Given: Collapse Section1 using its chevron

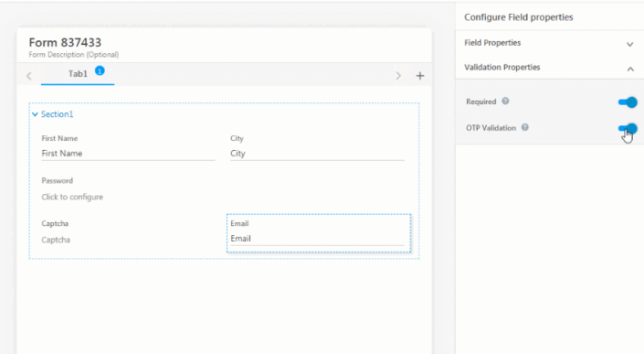Looking at the screenshot, I should coord(35,114).
